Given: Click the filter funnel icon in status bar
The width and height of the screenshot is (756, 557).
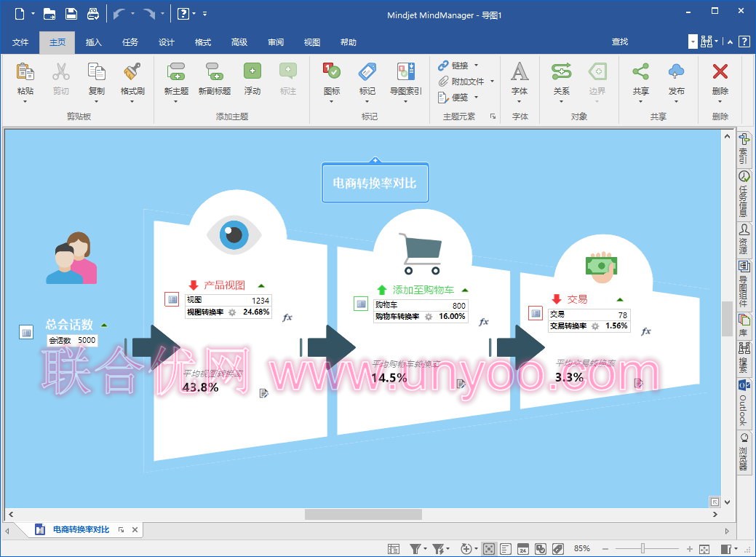Looking at the screenshot, I should point(415,549).
